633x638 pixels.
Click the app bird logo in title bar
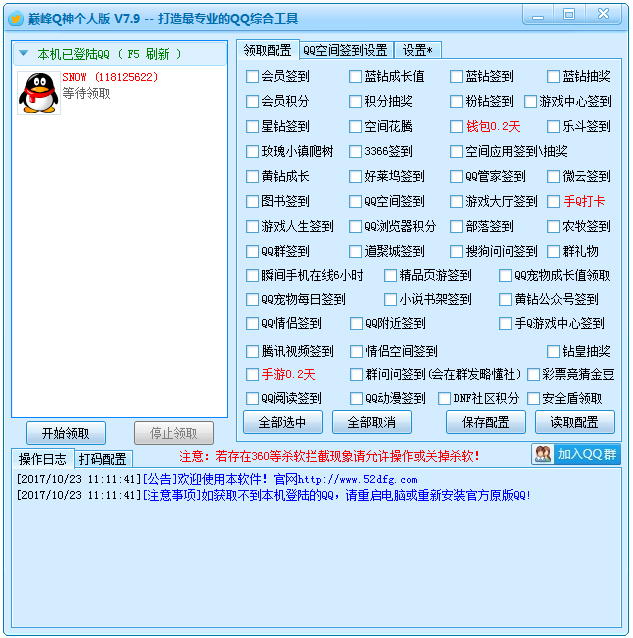[x=16, y=18]
